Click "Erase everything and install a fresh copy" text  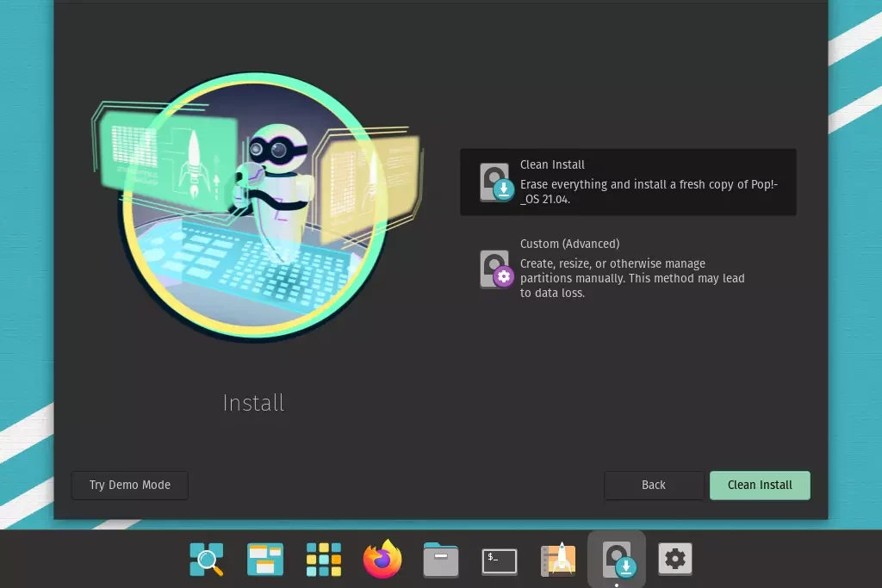[x=649, y=192]
